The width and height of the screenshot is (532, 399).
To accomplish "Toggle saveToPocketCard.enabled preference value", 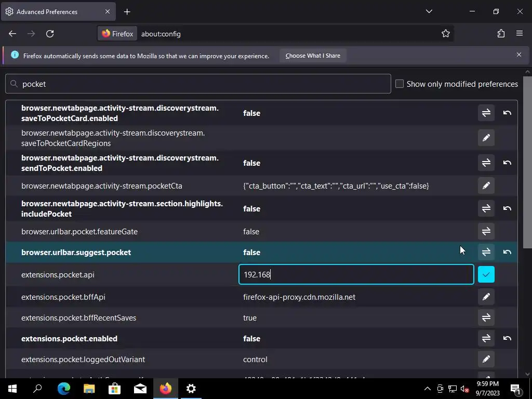I will coord(486,113).
